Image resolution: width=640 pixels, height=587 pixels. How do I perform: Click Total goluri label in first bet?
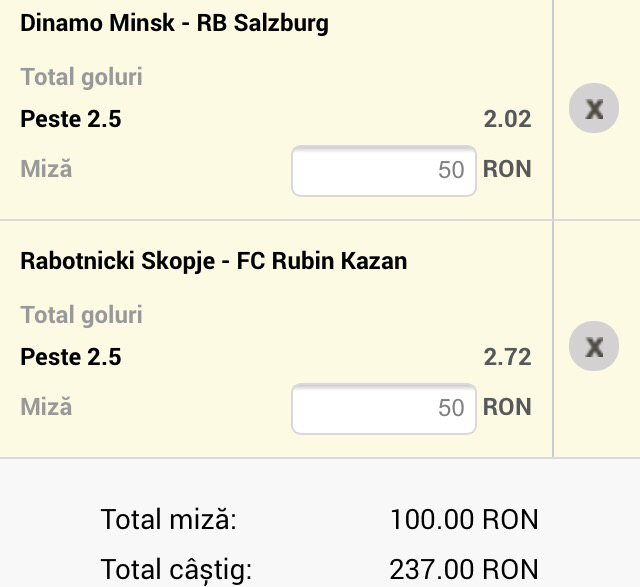pos(81,77)
